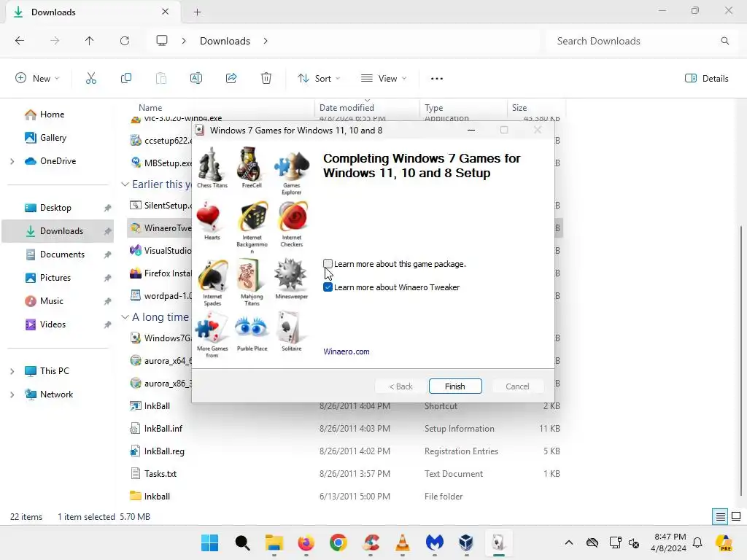Viewport: 747px width, 560px height.
Task: Toggle the Details pane button
Action: pyautogui.click(x=706, y=79)
